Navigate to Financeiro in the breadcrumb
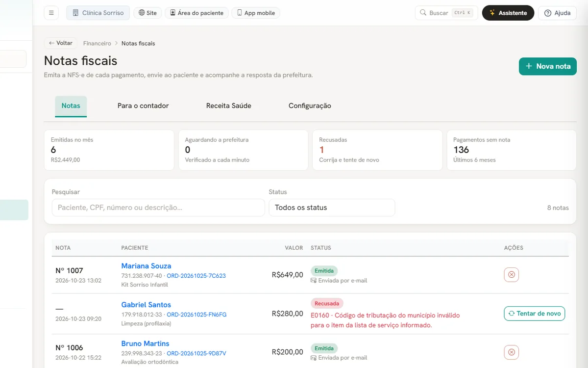The width and height of the screenshot is (588, 368). [97, 43]
